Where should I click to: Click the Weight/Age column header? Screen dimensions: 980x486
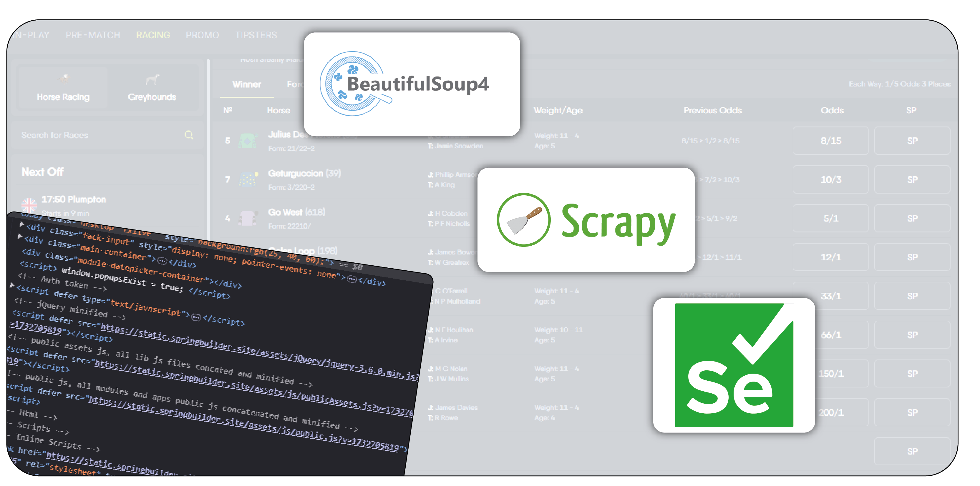point(558,110)
